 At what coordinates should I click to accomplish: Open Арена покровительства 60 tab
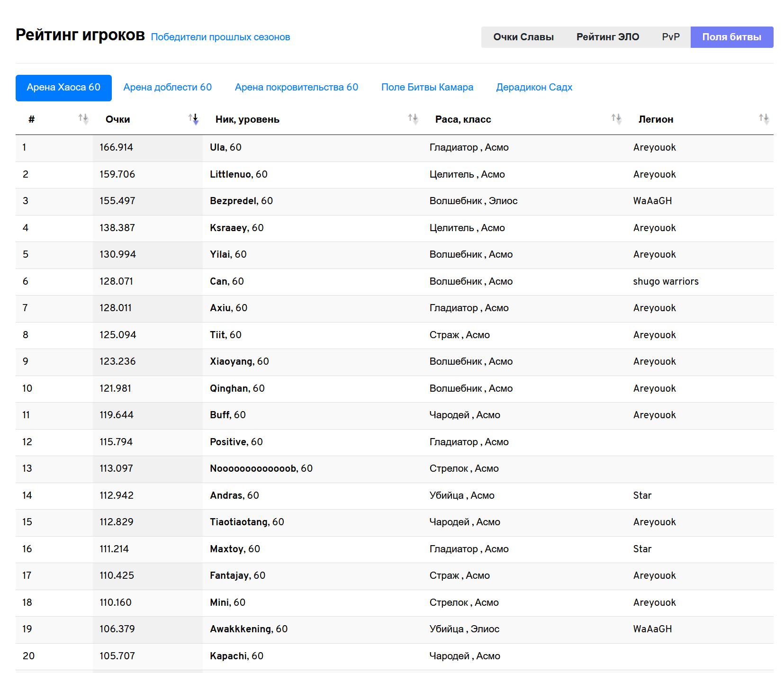point(296,88)
